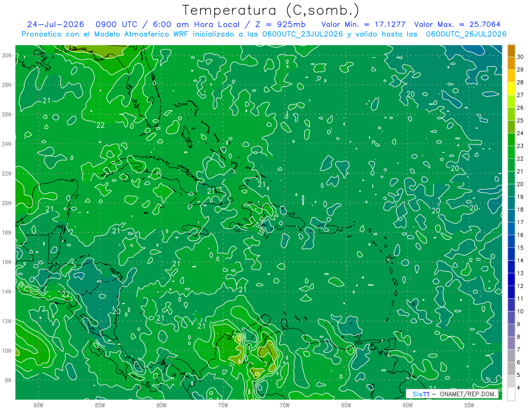Viewport: 532px width, 411px height.
Task: Click the '0600UTC_23JUL2026' initialization time
Action: coord(303,34)
